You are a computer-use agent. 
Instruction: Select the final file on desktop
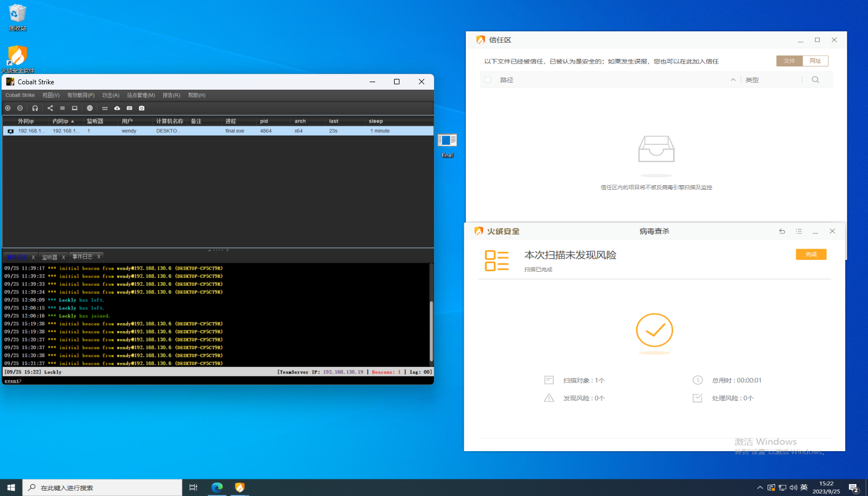[x=447, y=145]
